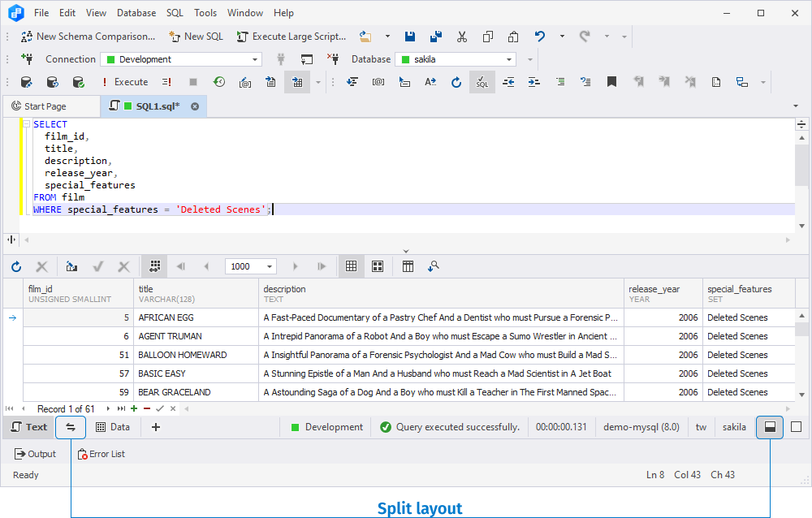
Task: Open the File menu
Action: pos(41,13)
